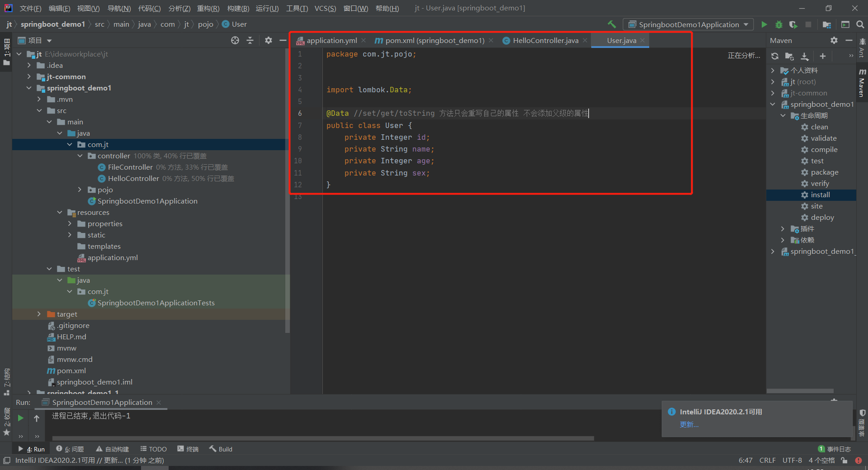Open run configuration dropdown SpringbootDemo1Application
868x470 pixels.
(x=688, y=24)
